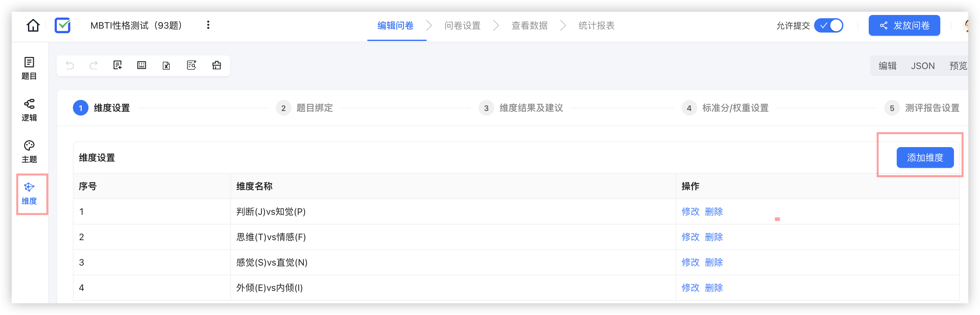Click the Excel import toolbar icon
980x315 pixels.
pyautogui.click(x=166, y=65)
